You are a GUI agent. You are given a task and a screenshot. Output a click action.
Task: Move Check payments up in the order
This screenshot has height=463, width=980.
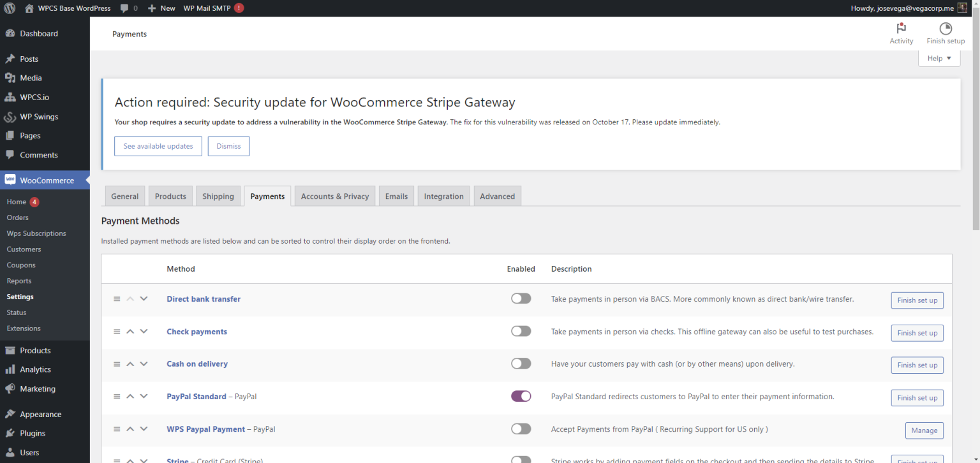[130, 331]
